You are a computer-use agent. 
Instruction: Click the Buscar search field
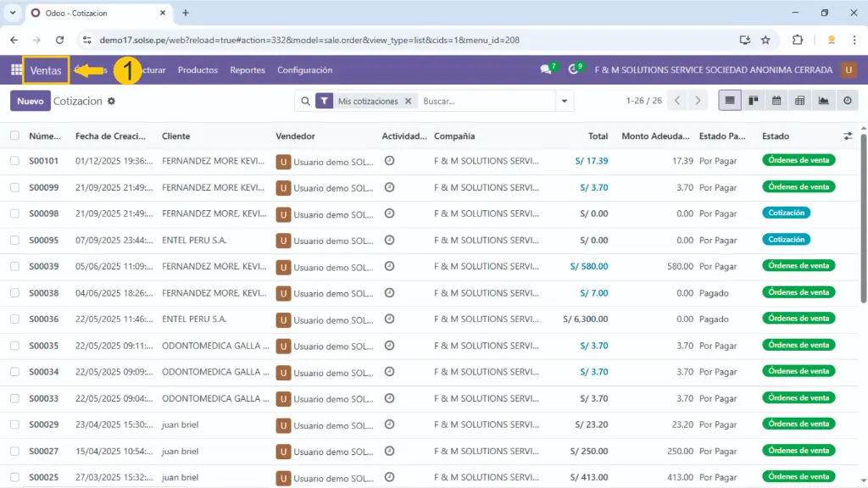[483, 101]
